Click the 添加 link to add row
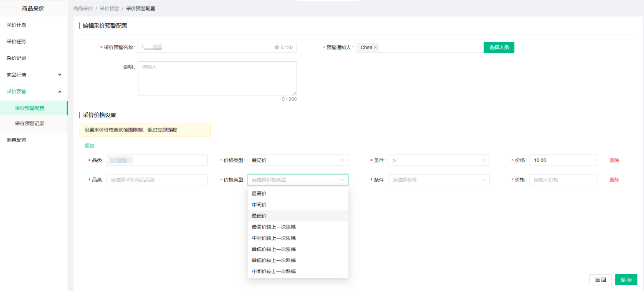The image size is (644, 291). pyautogui.click(x=89, y=146)
